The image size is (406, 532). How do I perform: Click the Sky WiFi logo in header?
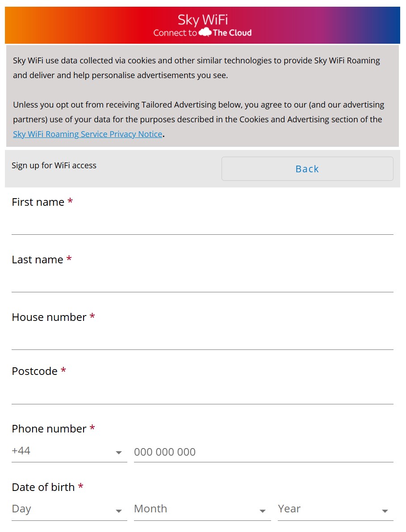203,20
